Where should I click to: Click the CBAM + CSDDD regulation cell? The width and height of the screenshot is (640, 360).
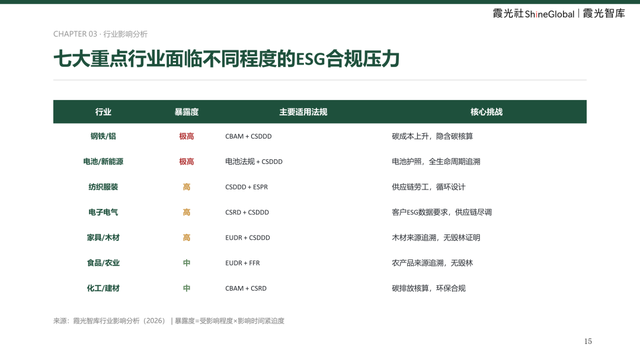coord(249,136)
